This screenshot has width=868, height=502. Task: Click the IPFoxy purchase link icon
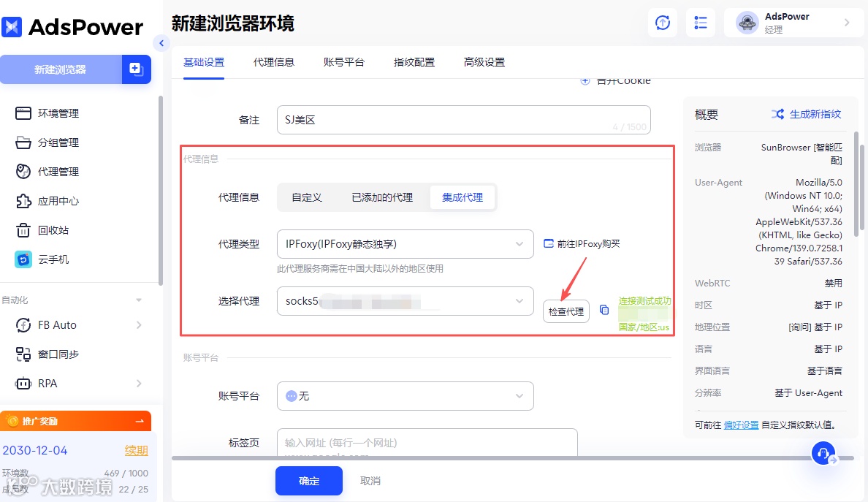(549, 243)
